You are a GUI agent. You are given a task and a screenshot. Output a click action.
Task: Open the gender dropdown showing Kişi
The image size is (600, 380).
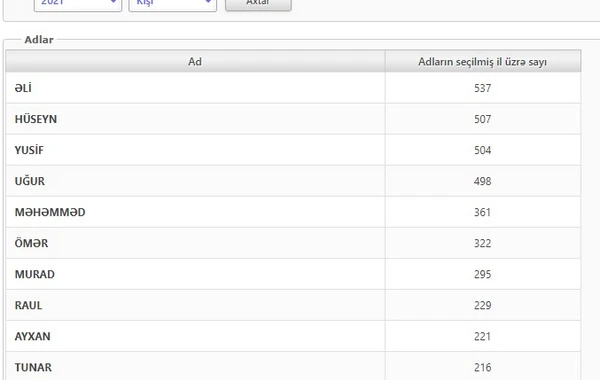pos(173,5)
